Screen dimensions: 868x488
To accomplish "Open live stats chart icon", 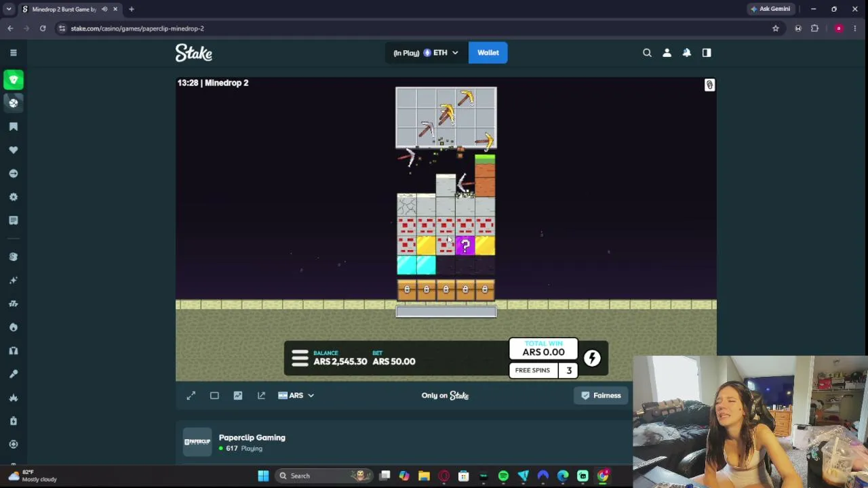I will 238,395.
